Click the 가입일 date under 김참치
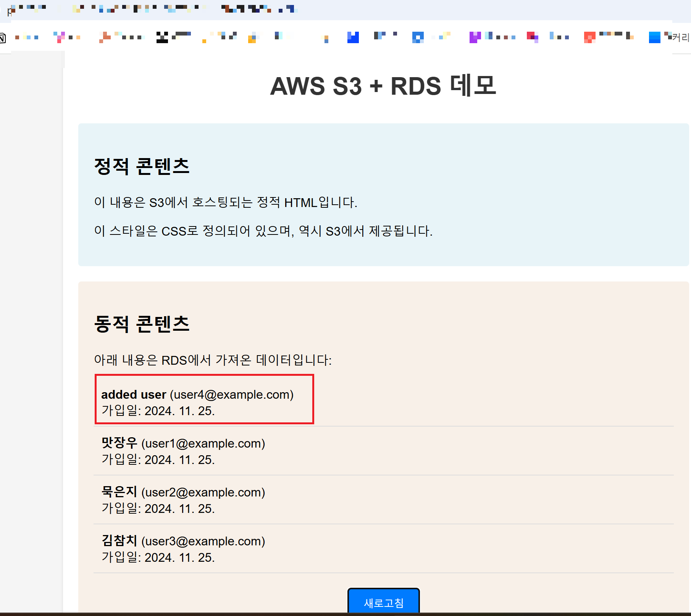Viewport: 691px width, 616px height. coord(158,558)
